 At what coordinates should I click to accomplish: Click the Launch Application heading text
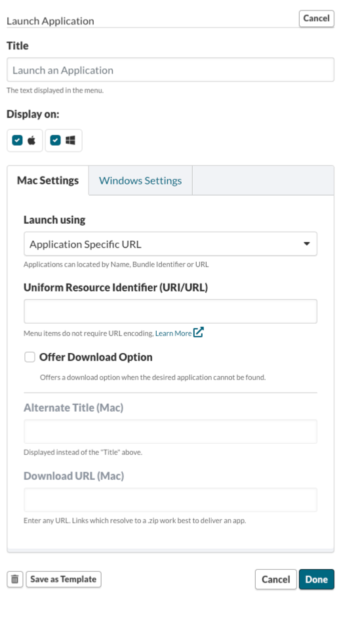[50, 20]
